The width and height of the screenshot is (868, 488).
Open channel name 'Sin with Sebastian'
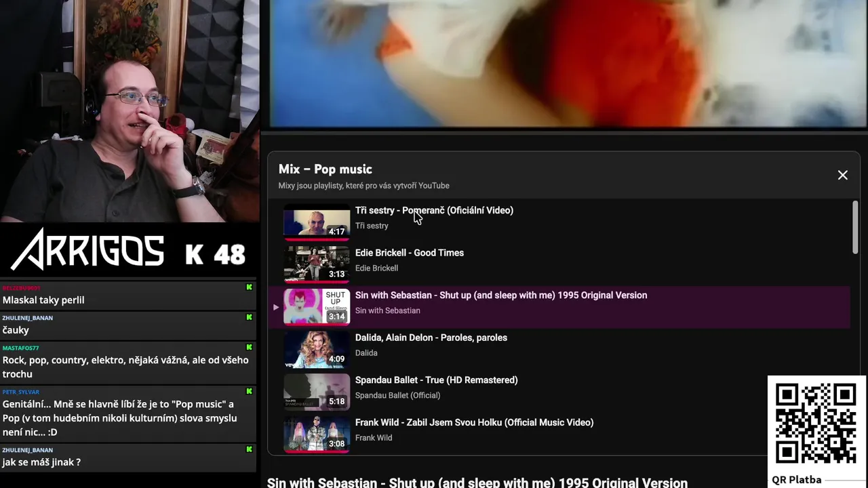[x=388, y=310]
